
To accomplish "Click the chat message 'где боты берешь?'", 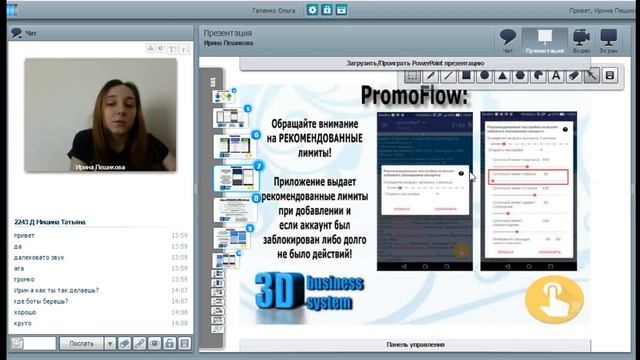I will [x=41, y=301].
